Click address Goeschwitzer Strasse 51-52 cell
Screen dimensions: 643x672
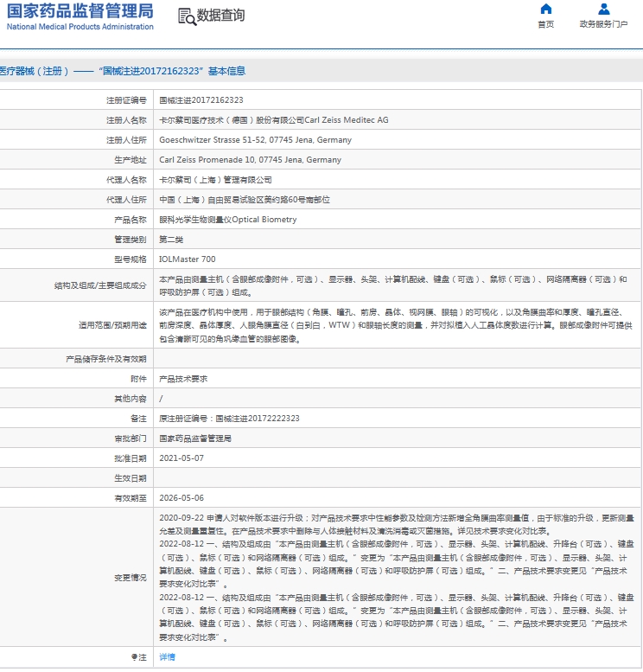[255, 140]
